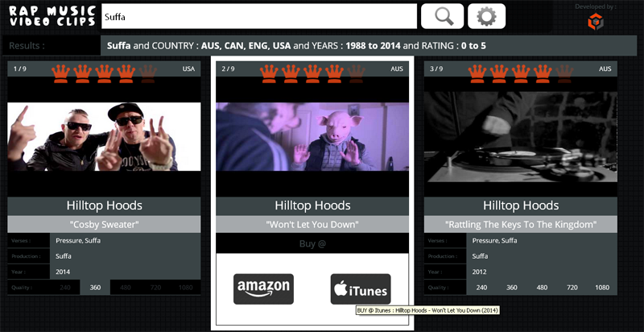Click the USA country label on card 1/9
Viewport: 644px width, 332px height.
[x=188, y=68]
